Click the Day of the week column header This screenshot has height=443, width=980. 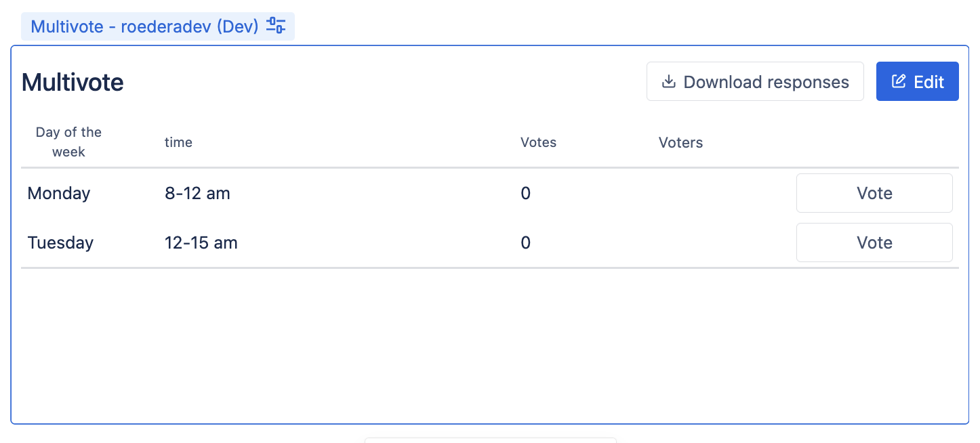pyautogui.click(x=68, y=142)
